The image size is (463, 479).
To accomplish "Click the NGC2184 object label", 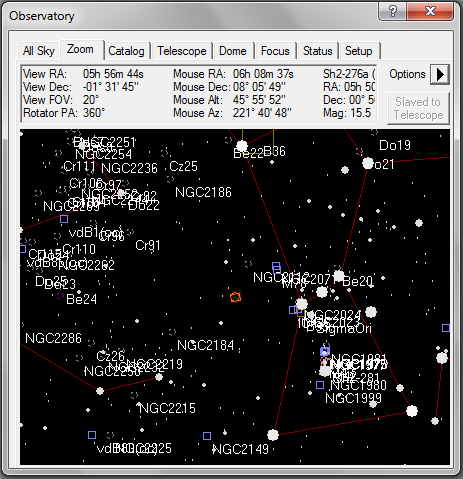I will [x=205, y=345].
